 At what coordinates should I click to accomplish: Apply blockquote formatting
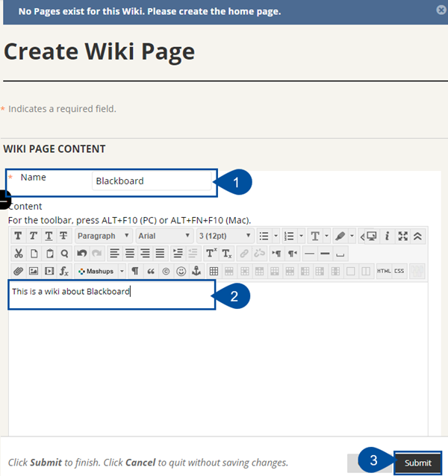coord(151,271)
